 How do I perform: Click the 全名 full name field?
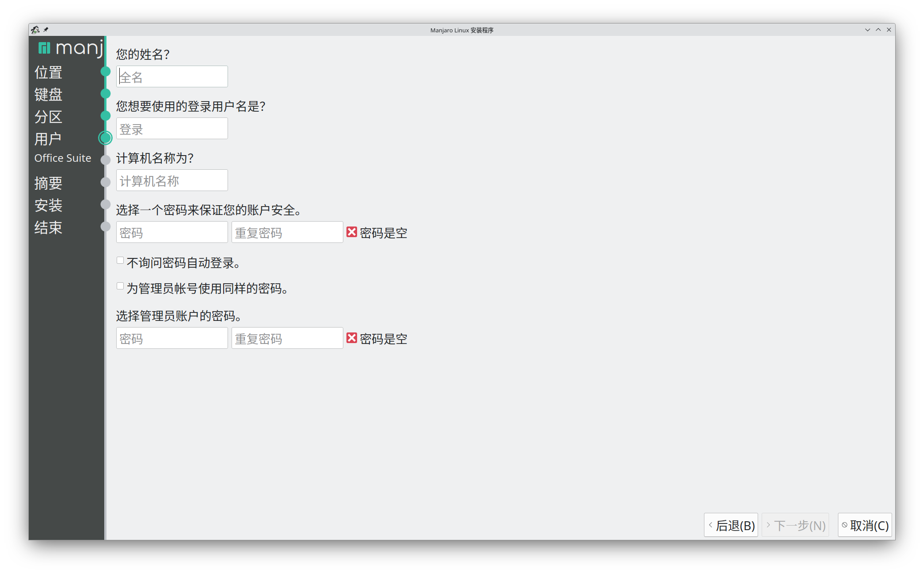[172, 77]
